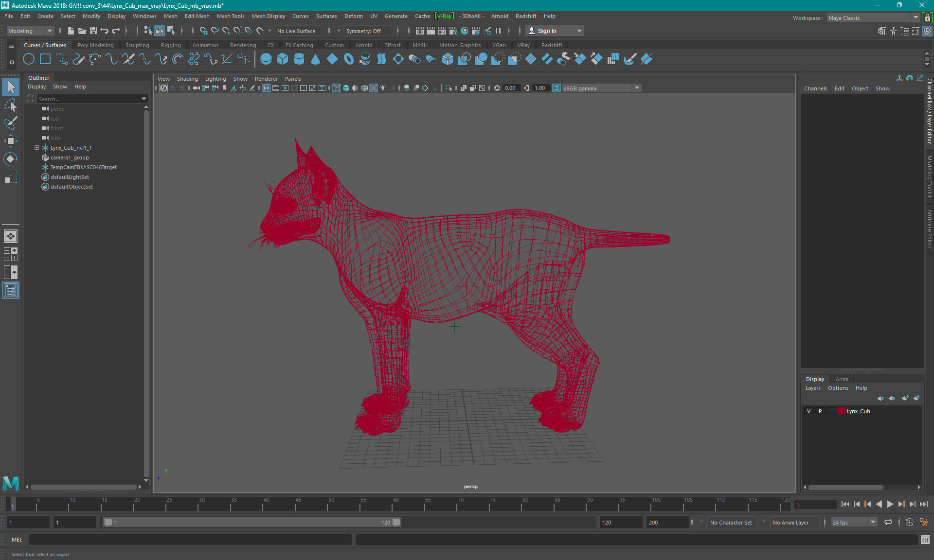The width and height of the screenshot is (934, 560).
Task: Click the Open Scene folder icon
Action: (82, 31)
